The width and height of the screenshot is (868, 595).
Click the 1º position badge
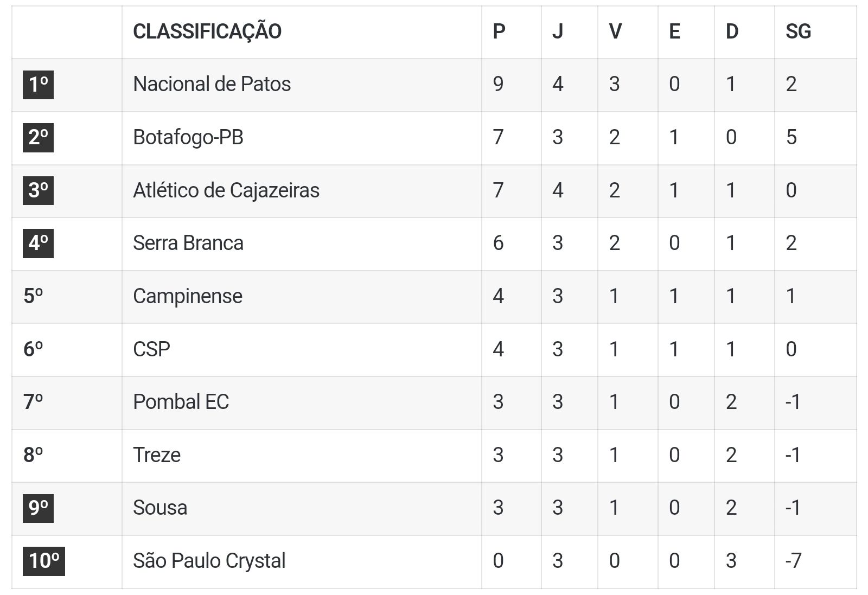[x=38, y=85]
